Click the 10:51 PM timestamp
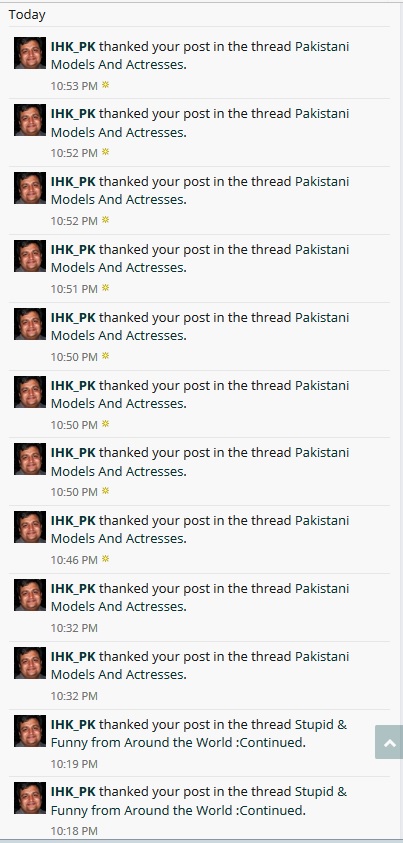 point(74,289)
